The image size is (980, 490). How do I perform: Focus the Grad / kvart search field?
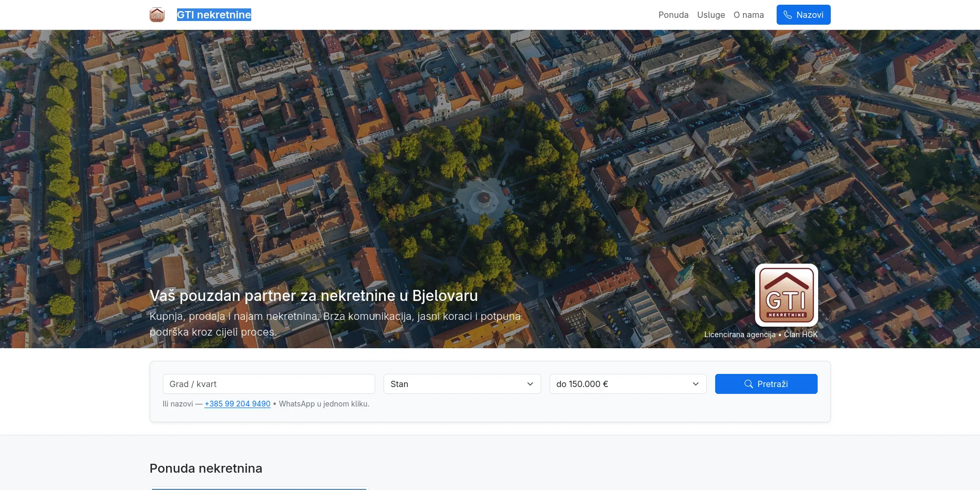269,384
